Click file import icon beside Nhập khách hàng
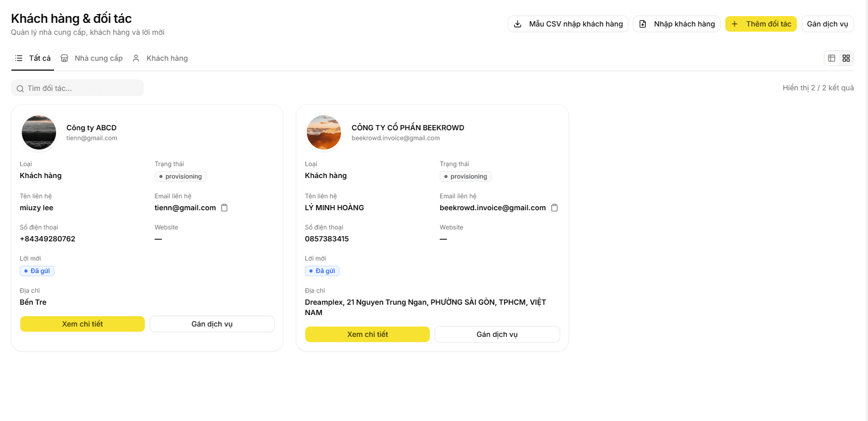 pos(643,24)
